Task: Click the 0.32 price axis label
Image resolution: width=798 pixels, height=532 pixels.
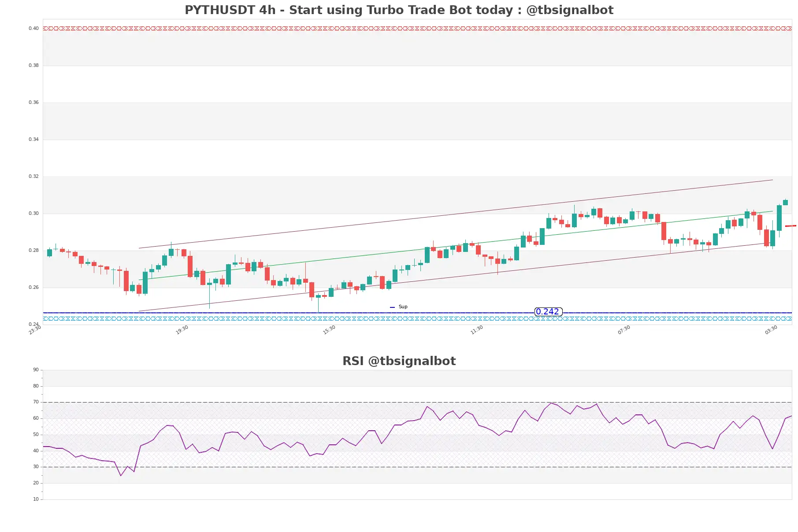Action: (x=33, y=177)
